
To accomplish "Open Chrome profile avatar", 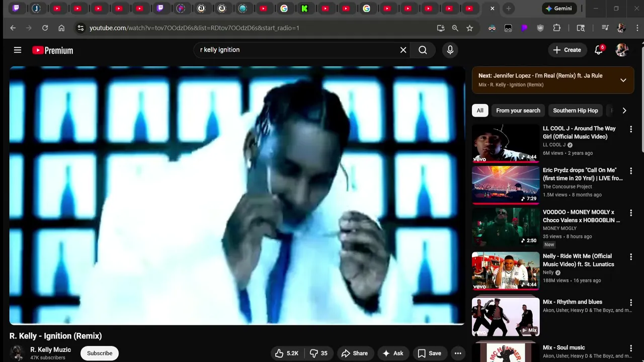I will click(621, 28).
